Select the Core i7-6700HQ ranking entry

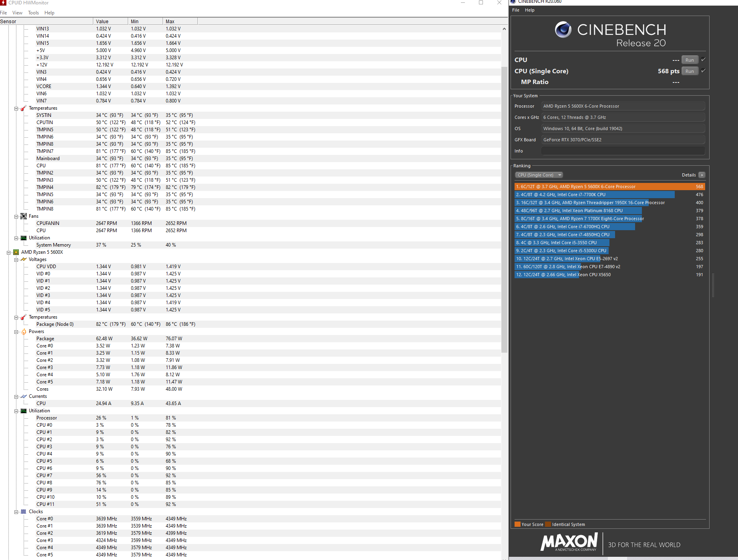(x=609, y=227)
